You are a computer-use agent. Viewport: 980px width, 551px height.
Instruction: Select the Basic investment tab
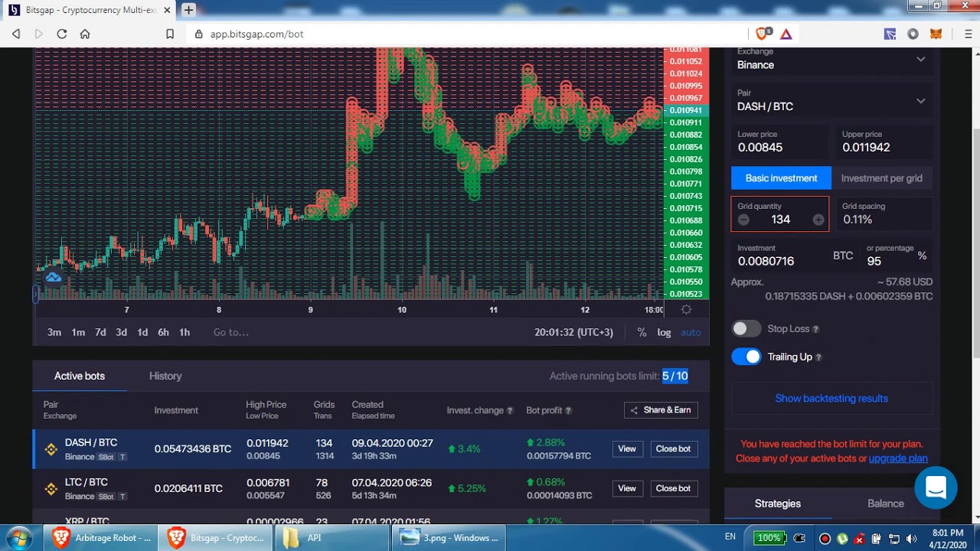pos(781,178)
